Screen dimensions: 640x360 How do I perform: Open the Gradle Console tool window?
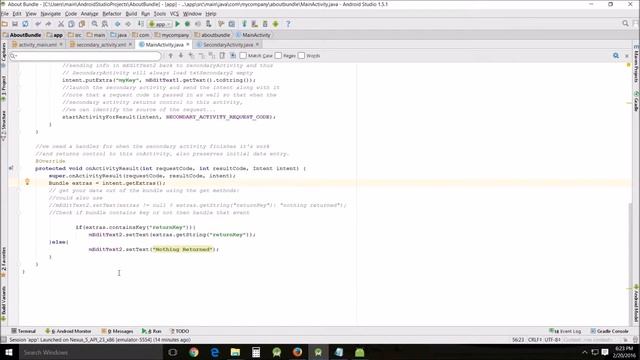click(x=609, y=331)
